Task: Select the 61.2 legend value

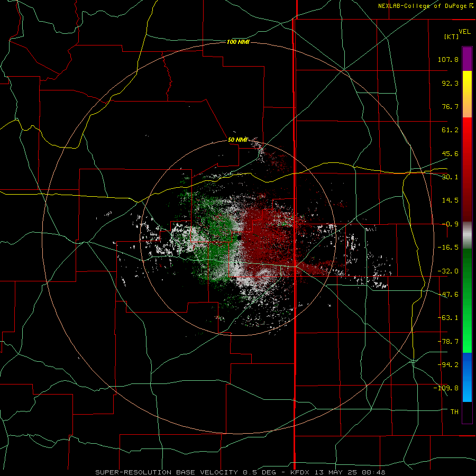Action: [x=450, y=130]
